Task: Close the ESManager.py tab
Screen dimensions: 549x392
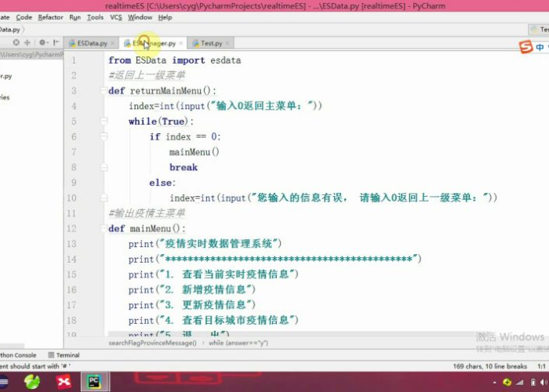Action: click(181, 43)
